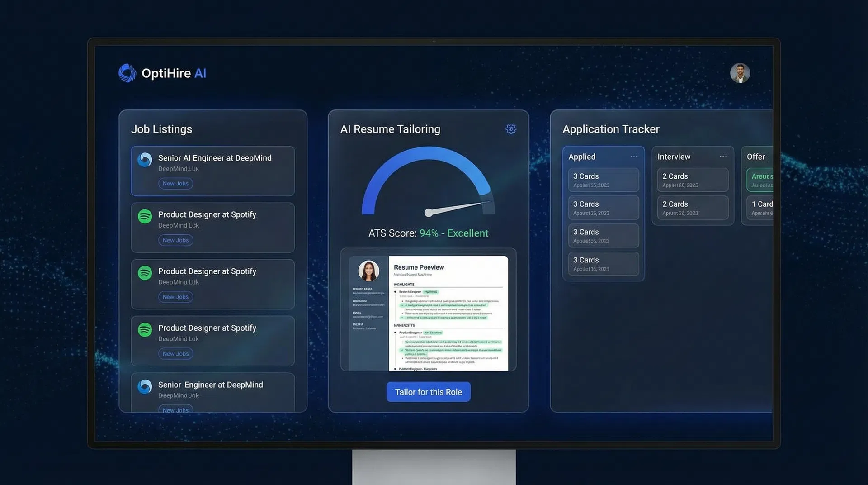Click the Spotify icon on the second Product Designer card

pyautogui.click(x=145, y=273)
